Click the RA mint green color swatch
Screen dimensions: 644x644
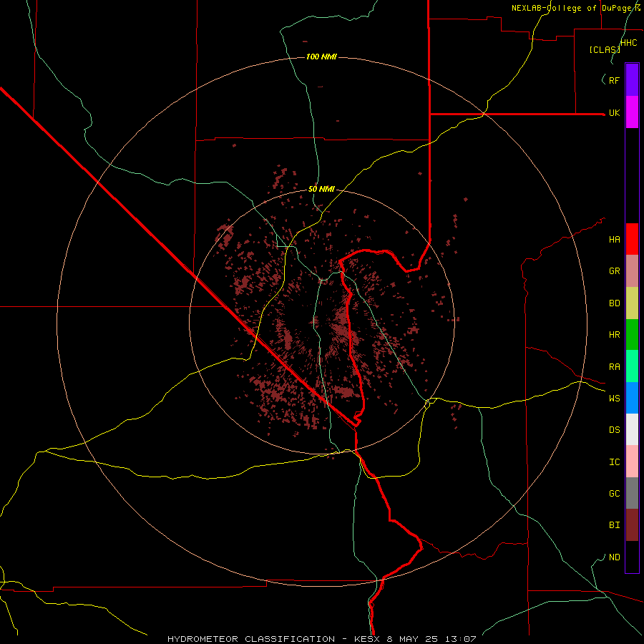pos(632,366)
